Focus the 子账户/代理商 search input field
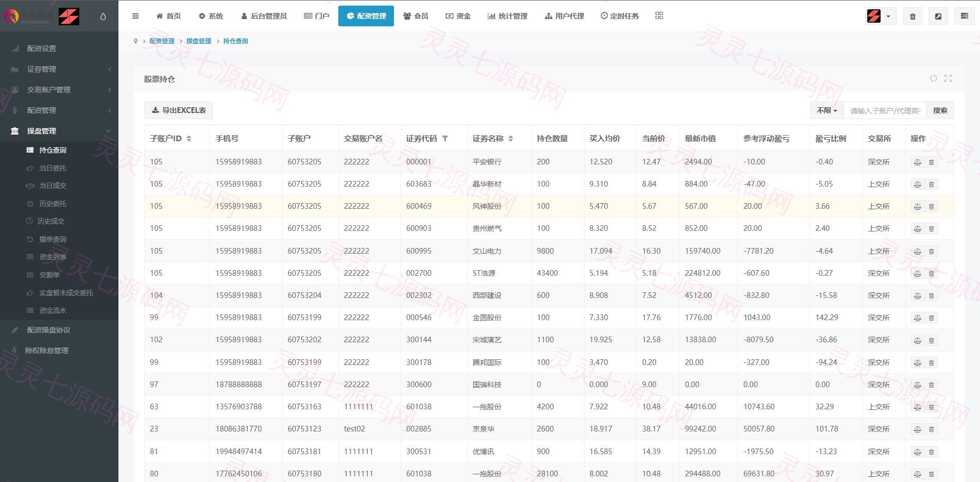Image resolution: width=980 pixels, height=482 pixels. click(x=885, y=110)
